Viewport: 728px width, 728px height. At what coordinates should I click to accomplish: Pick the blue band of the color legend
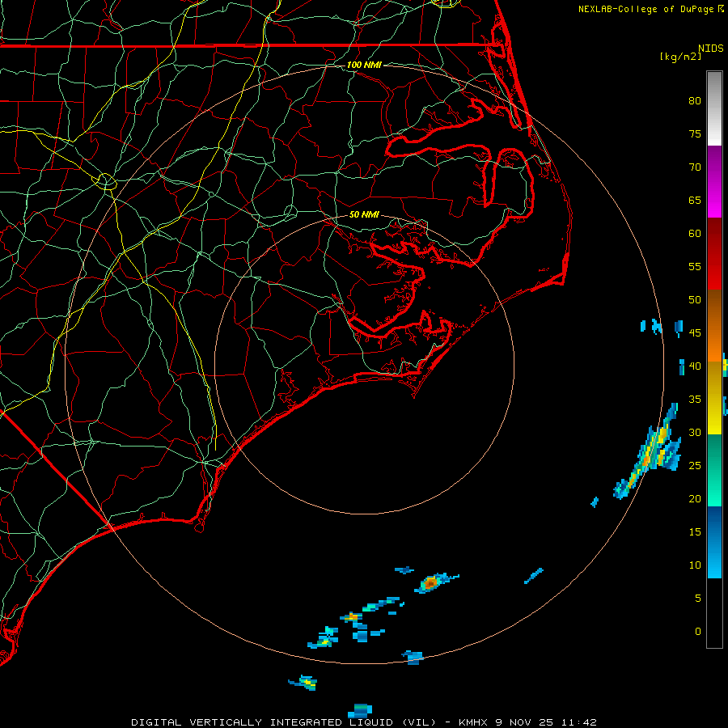[x=714, y=542]
